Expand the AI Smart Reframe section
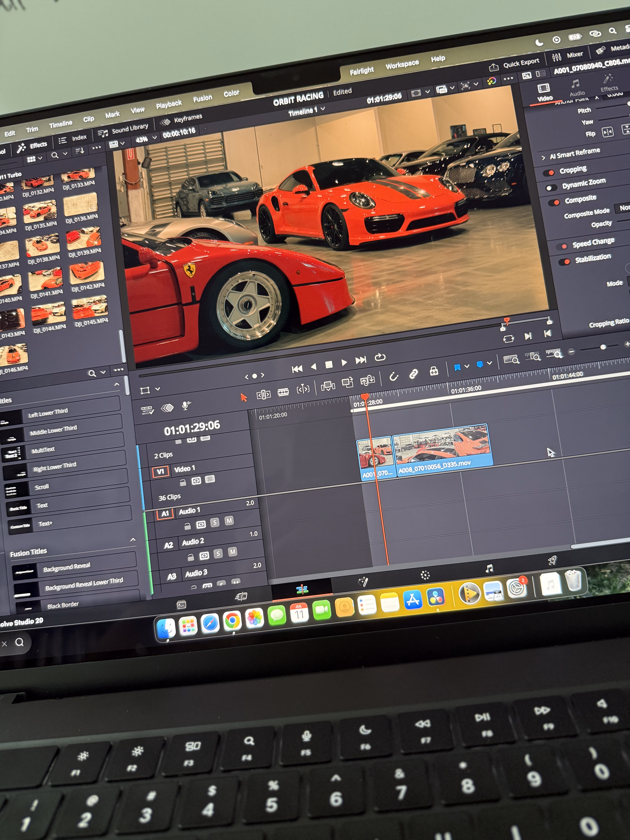 [x=543, y=158]
